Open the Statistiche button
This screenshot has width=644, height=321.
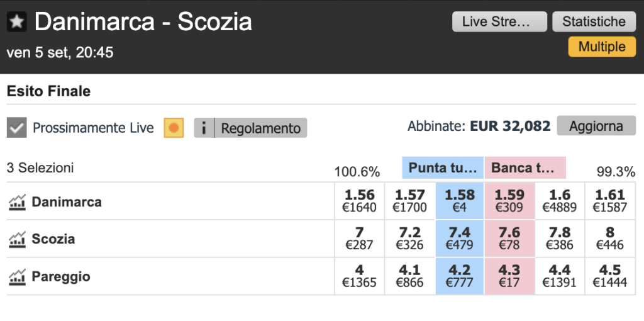coord(594,22)
